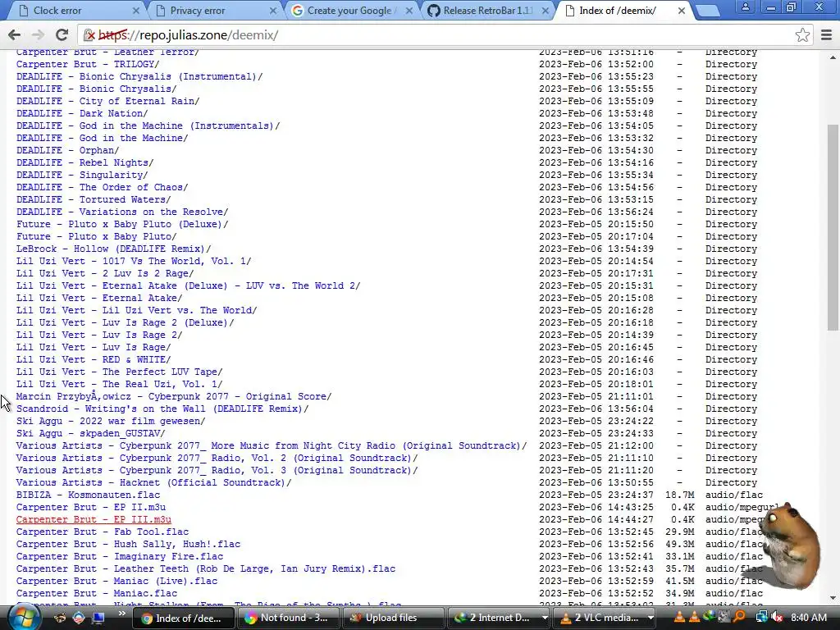Image resolution: width=840 pixels, height=630 pixels.
Task: Close the Index of /deemix/ tab
Action: coord(682,11)
